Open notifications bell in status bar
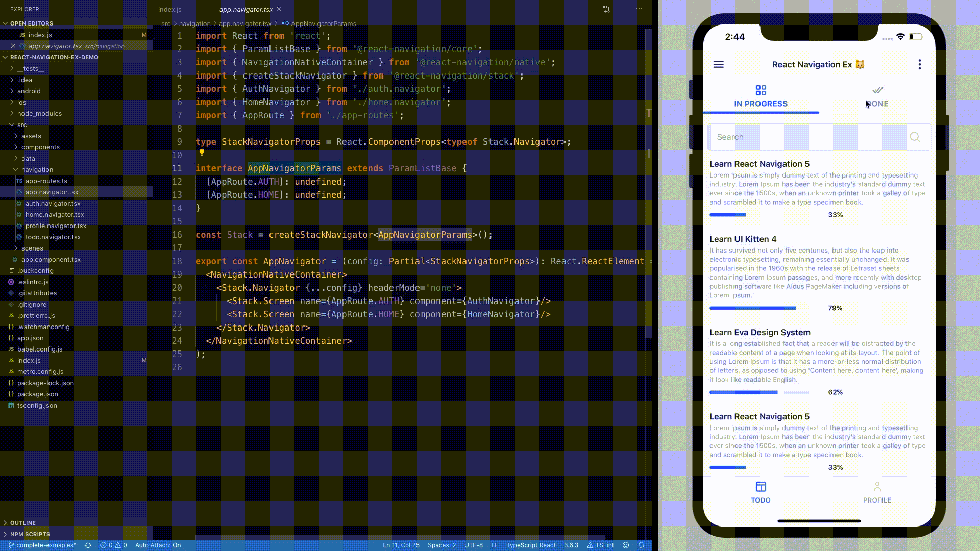980x551 pixels. point(641,545)
